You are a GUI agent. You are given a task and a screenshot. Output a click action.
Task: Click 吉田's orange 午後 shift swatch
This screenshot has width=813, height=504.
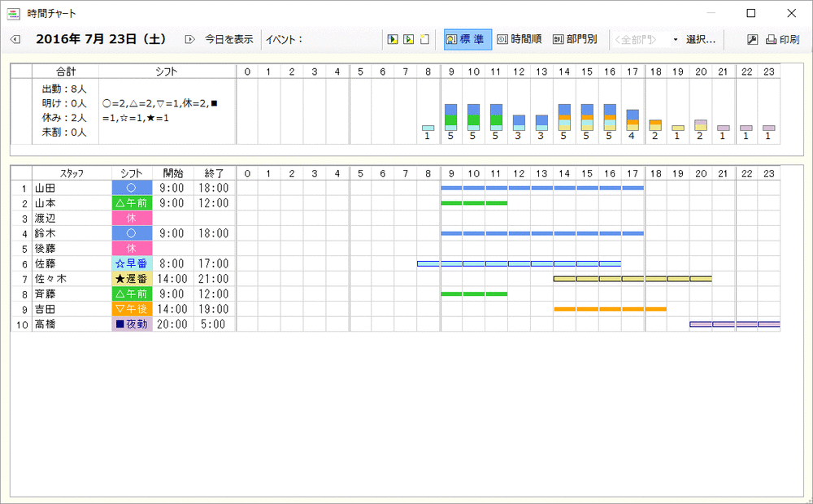[132, 310]
